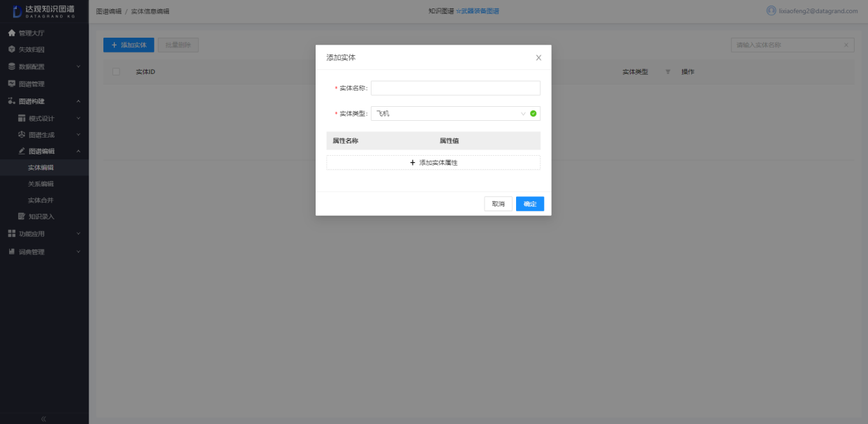Image resolution: width=868 pixels, height=424 pixels.
Task: Click the 确定 confirm button
Action: pyautogui.click(x=530, y=204)
